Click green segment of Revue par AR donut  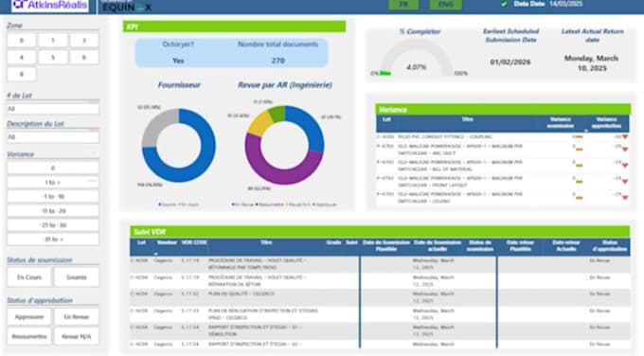pyautogui.click(x=277, y=114)
